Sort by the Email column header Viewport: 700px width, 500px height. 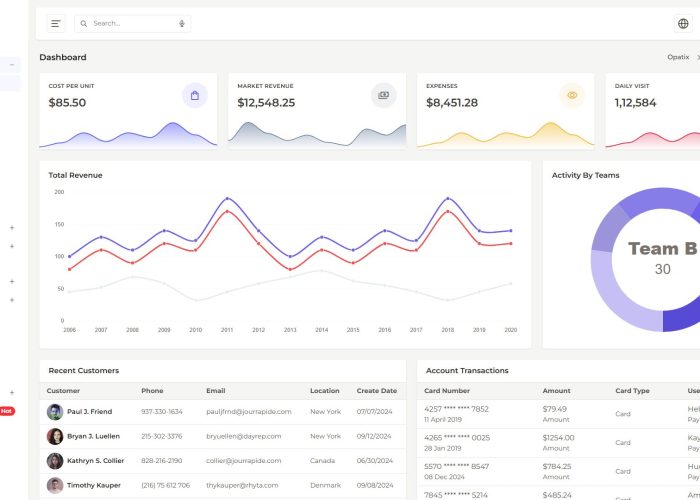click(216, 391)
